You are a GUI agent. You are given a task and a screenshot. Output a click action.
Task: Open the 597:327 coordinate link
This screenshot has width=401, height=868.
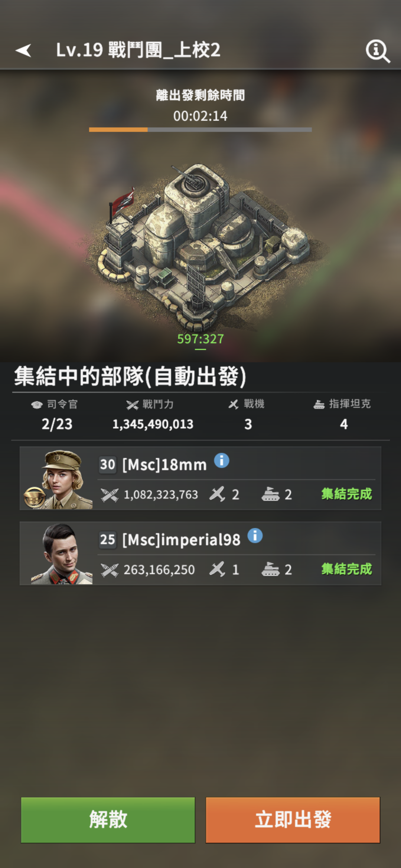tap(200, 339)
